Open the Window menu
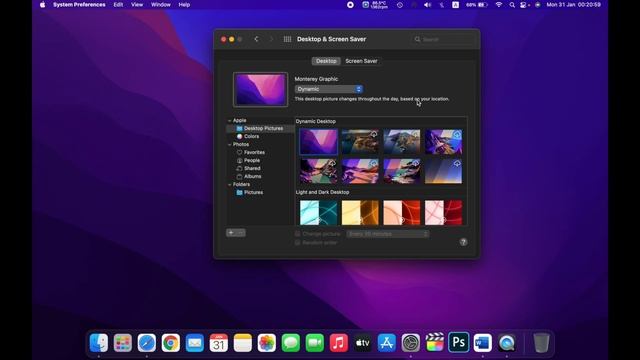640x360 pixels. (x=161, y=5)
